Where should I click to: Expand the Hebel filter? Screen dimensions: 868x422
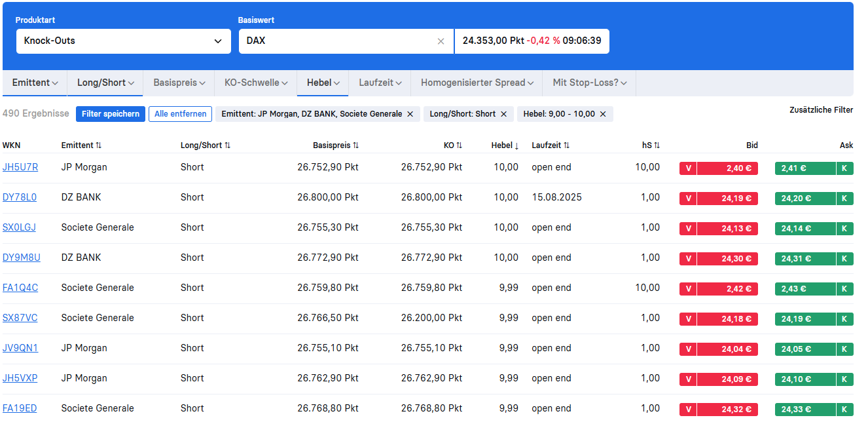pos(323,83)
